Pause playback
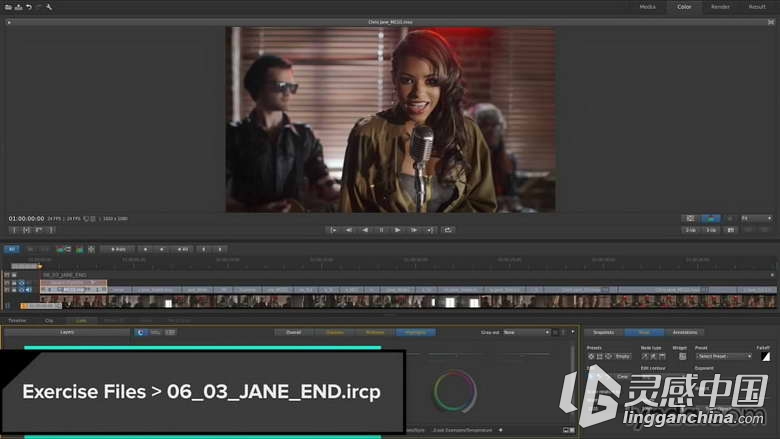Screen dimensions: 780x439 (382, 230)
